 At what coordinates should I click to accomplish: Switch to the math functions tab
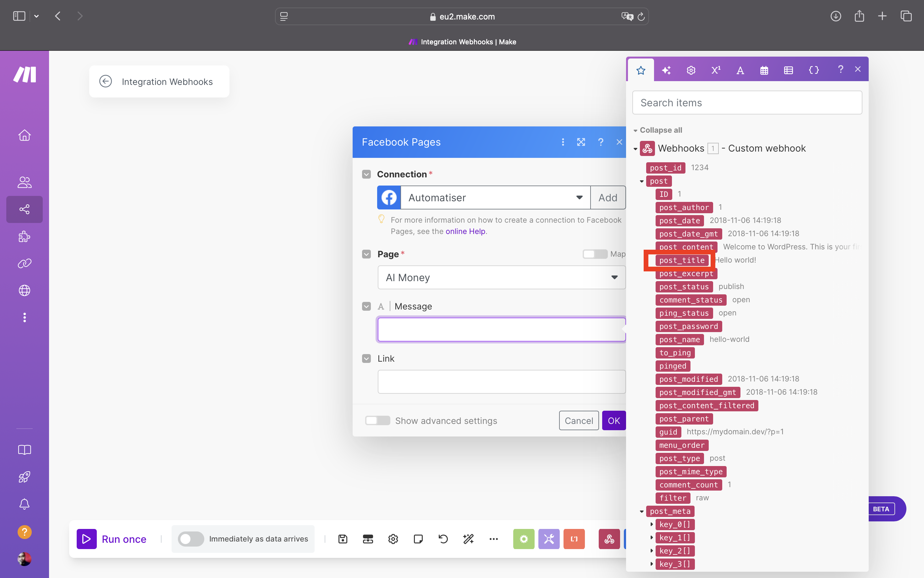(x=715, y=70)
